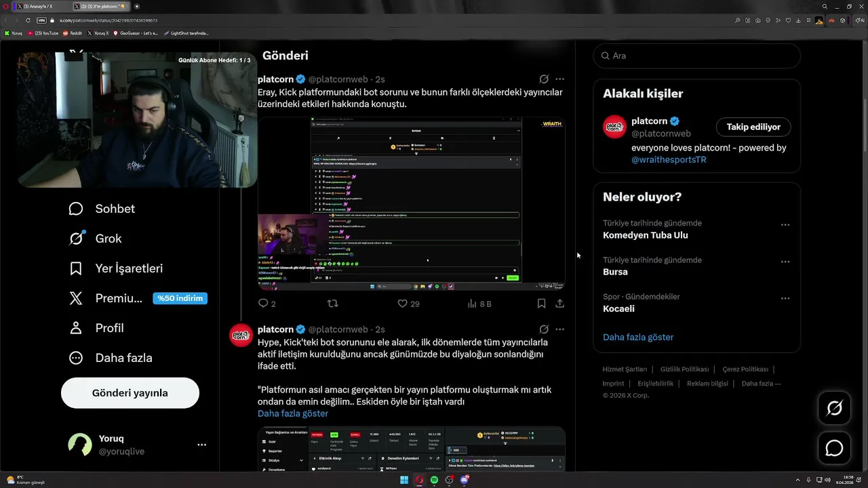
Task: Open YouTube bookmark
Action: tap(43, 33)
